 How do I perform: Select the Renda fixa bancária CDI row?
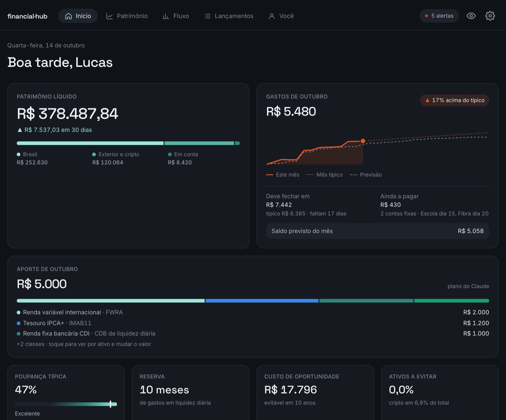tap(253, 333)
